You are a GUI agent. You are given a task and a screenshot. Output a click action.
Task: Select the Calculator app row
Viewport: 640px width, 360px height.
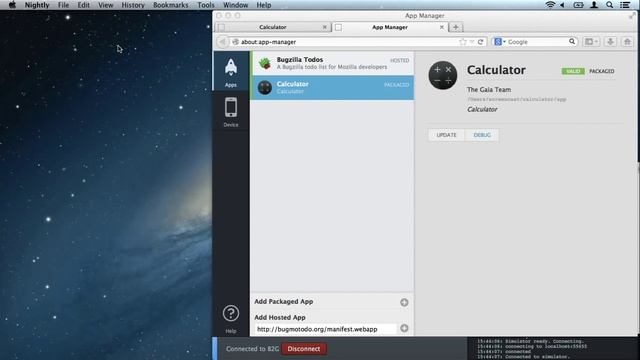(332, 87)
